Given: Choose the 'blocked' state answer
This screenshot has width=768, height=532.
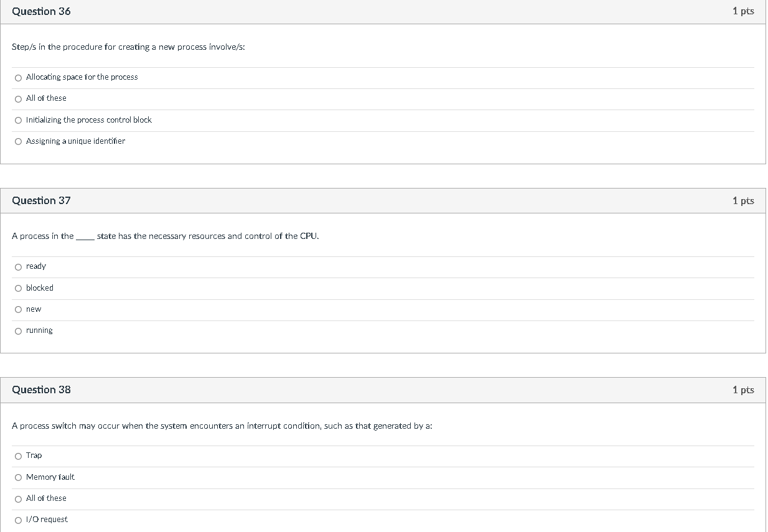Looking at the screenshot, I should coord(19,288).
